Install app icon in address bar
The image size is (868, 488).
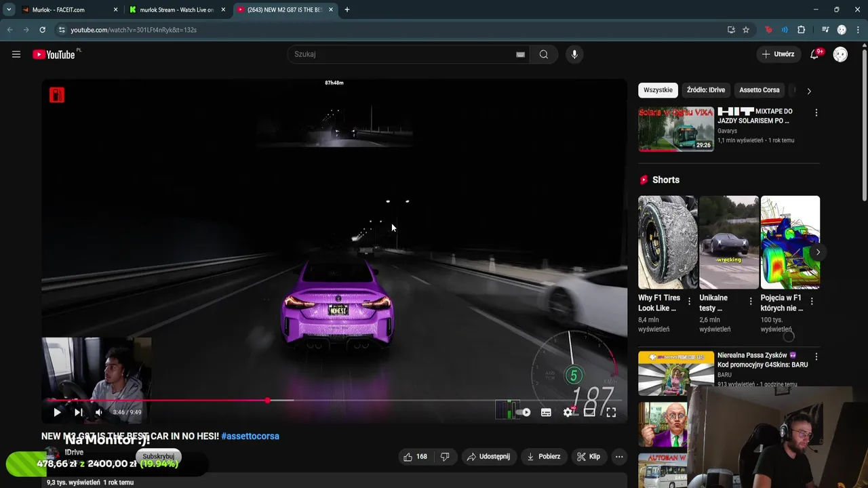point(731,30)
